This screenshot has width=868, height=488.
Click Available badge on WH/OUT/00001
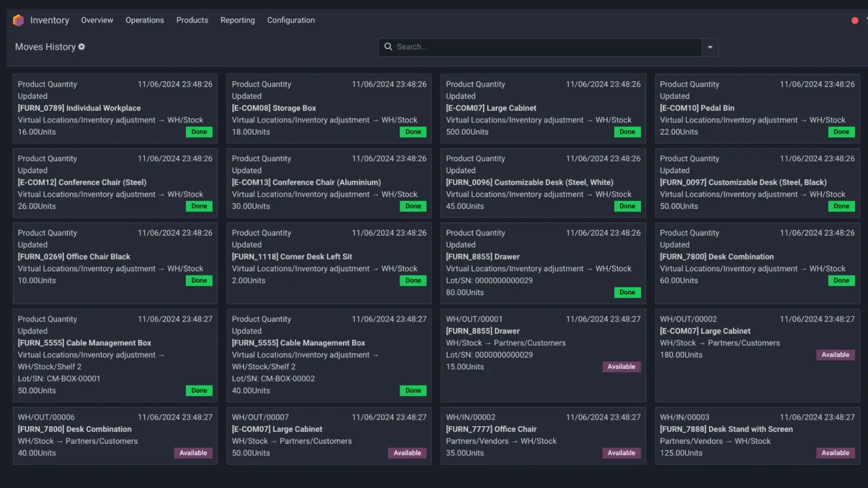point(621,367)
